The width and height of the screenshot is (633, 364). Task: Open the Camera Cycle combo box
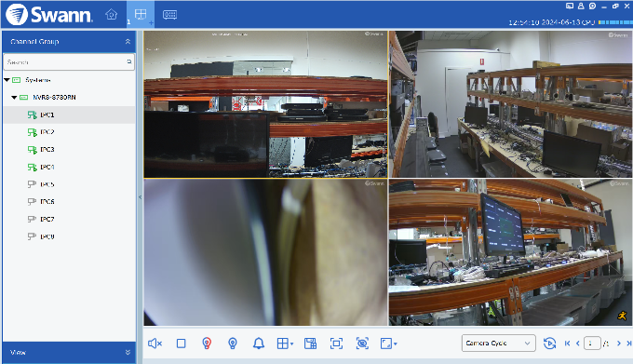click(499, 343)
